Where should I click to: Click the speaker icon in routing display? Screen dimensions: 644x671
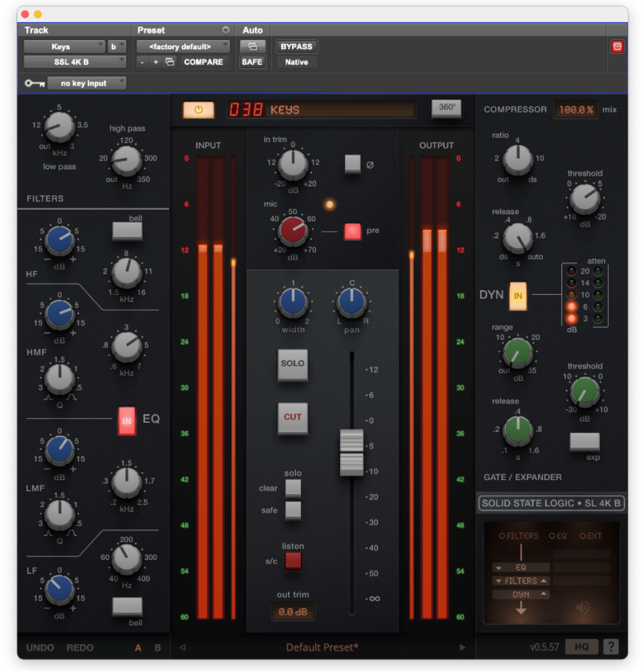583,607
